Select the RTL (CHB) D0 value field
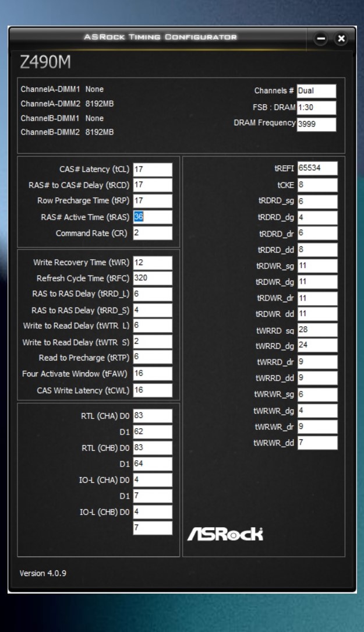The image size is (364, 632). coord(153,448)
